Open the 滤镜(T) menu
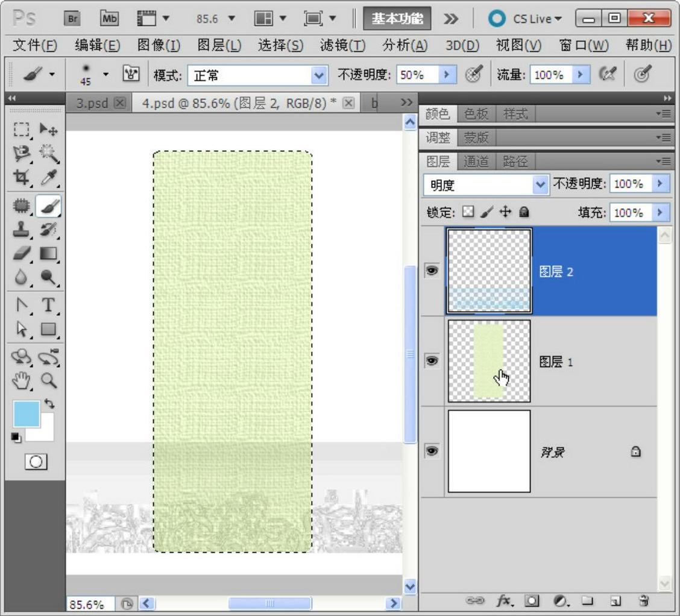Screen dimensions: 680x616 pos(342,45)
